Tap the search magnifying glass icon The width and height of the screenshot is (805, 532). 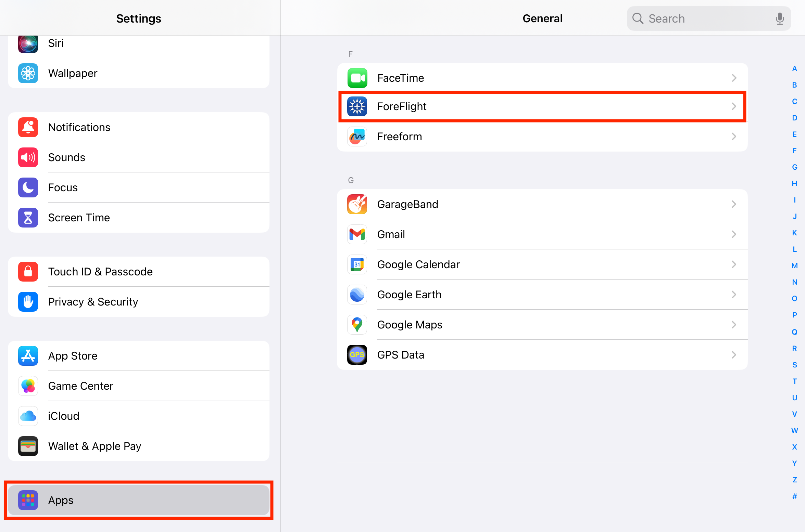click(x=638, y=18)
